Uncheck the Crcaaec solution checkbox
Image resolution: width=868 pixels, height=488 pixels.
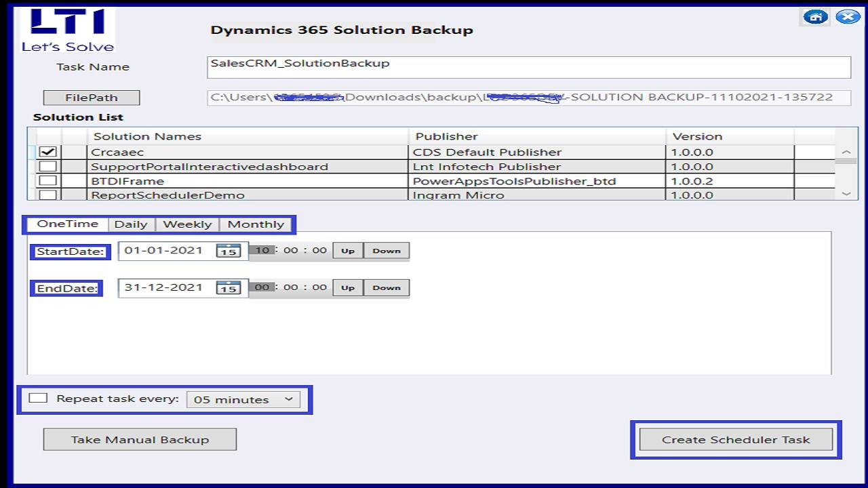(48, 152)
